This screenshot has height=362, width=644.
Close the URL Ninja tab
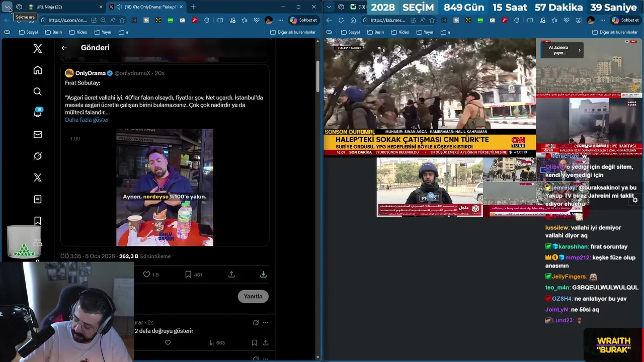[x=101, y=7]
